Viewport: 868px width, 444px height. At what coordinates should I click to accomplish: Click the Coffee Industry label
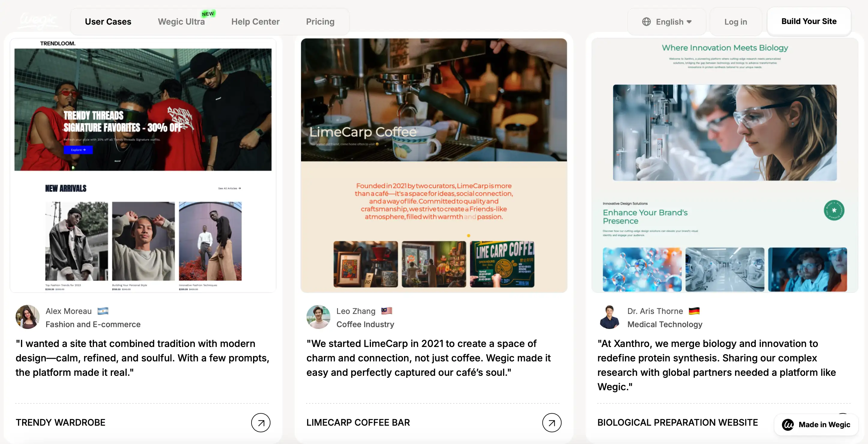point(365,324)
